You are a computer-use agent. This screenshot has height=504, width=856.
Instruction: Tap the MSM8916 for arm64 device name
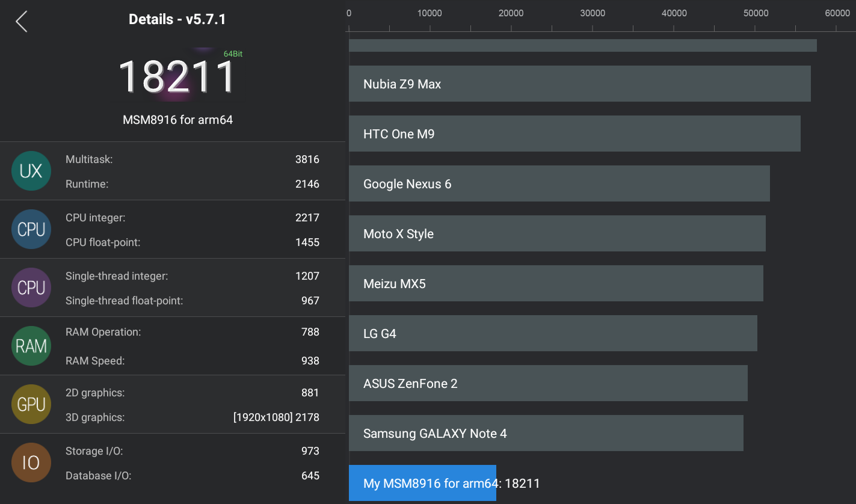click(177, 120)
